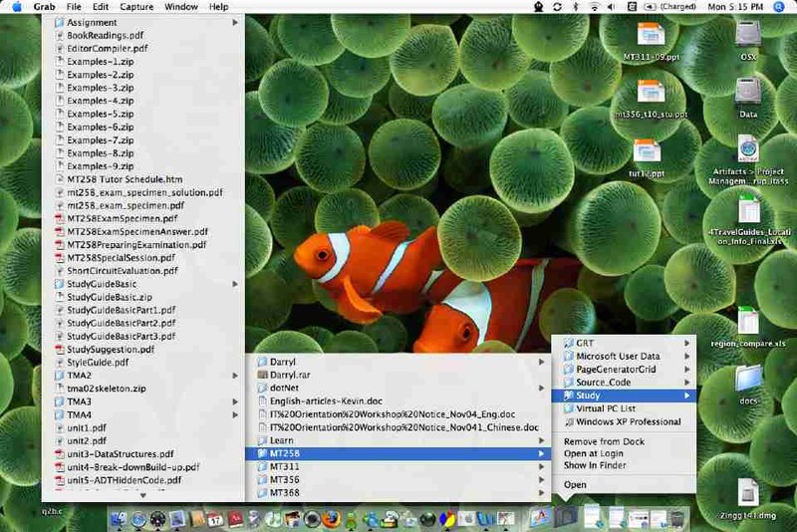Open iCal from the Dock

point(215,519)
